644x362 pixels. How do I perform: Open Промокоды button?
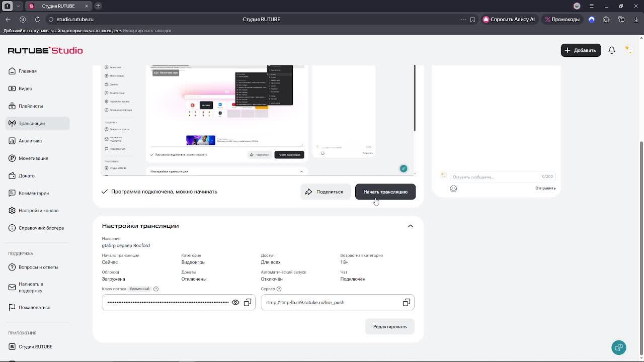[x=562, y=19]
